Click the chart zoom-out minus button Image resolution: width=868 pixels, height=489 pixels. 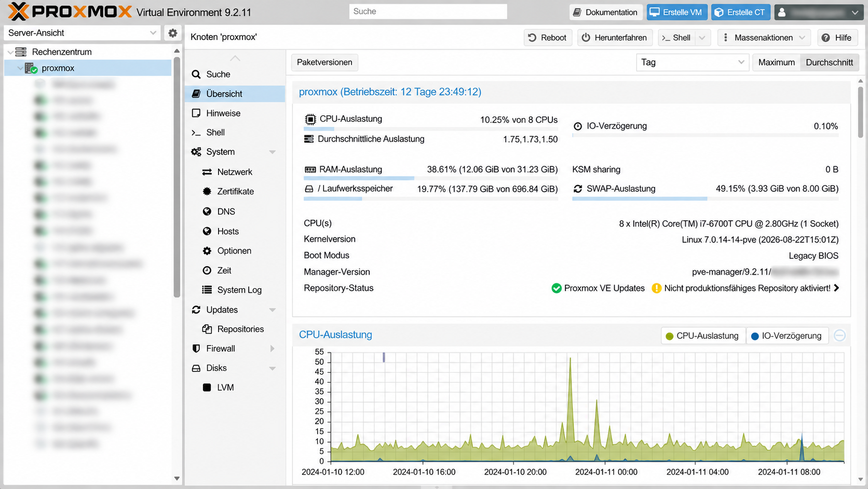click(839, 336)
